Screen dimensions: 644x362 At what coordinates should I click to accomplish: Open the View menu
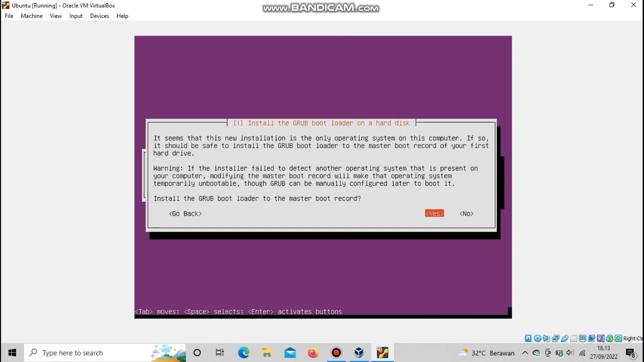[x=56, y=16]
